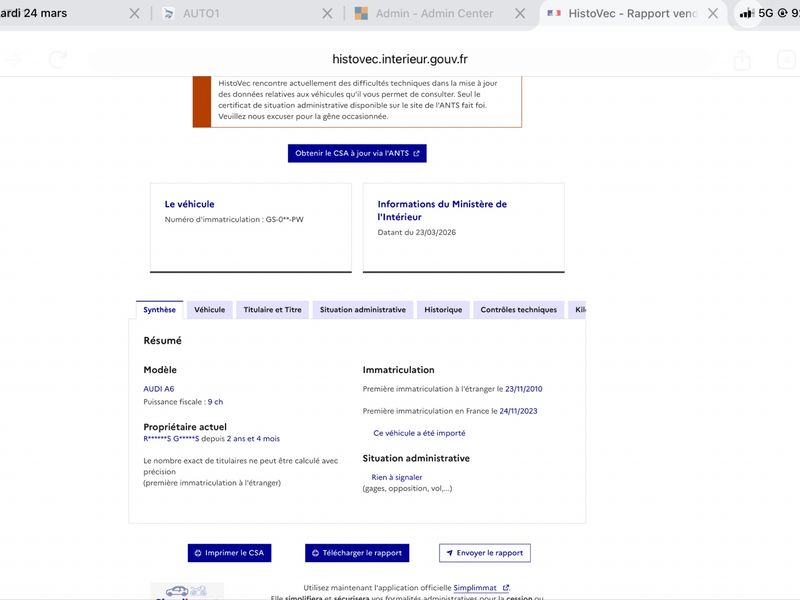Image resolution: width=800 pixels, height=600 pixels.
Task: Open the Véhicule tab
Action: click(x=209, y=310)
